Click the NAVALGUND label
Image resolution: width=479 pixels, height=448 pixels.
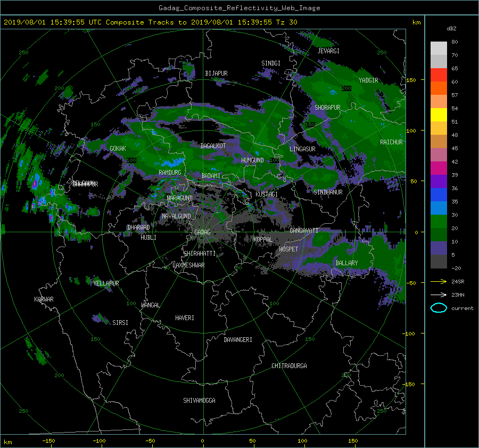point(176,216)
